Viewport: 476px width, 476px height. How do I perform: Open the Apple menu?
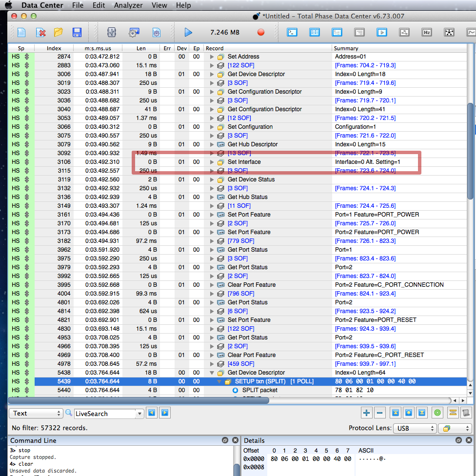click(9, 5)
